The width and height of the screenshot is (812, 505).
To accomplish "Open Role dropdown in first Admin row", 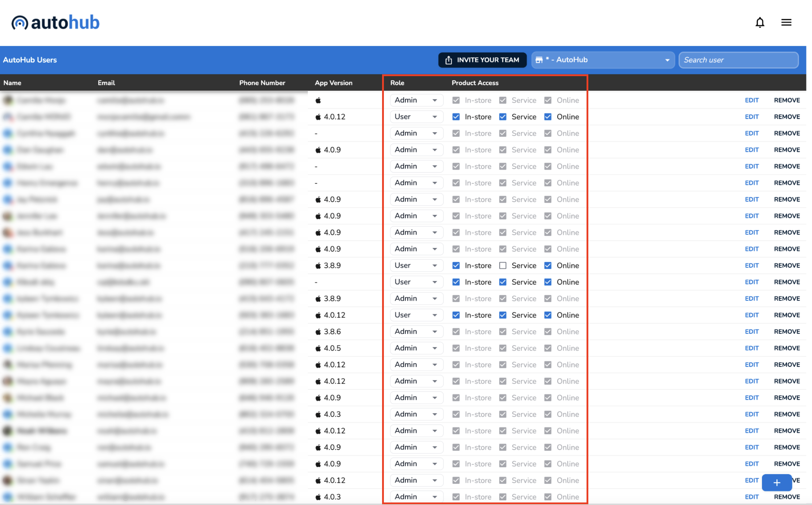I will [416, 100].
